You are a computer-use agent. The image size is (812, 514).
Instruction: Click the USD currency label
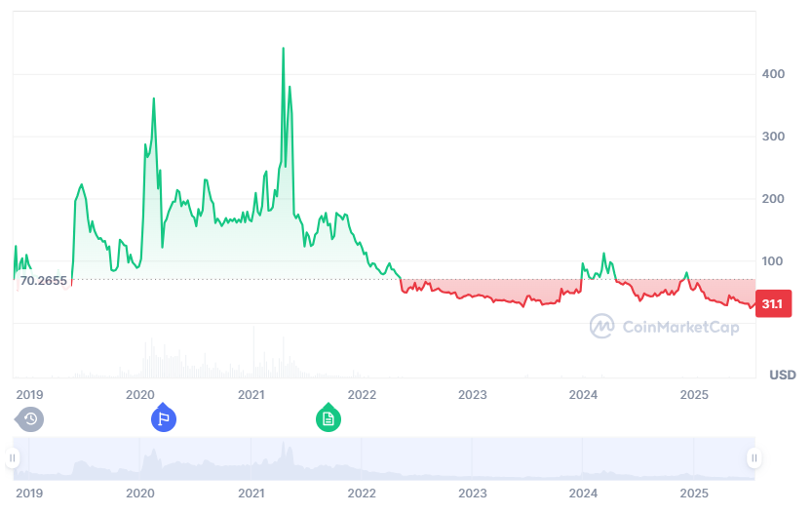click(x=783, y=375)
